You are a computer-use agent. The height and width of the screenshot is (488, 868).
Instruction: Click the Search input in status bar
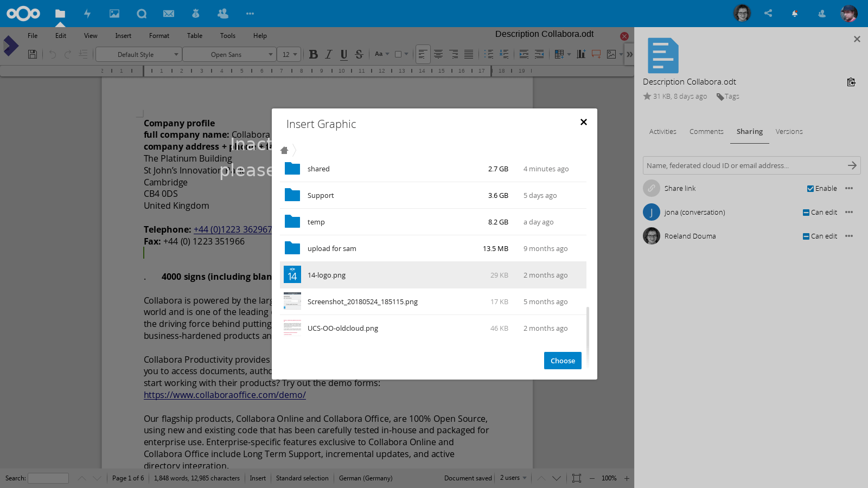coord(48,478)
